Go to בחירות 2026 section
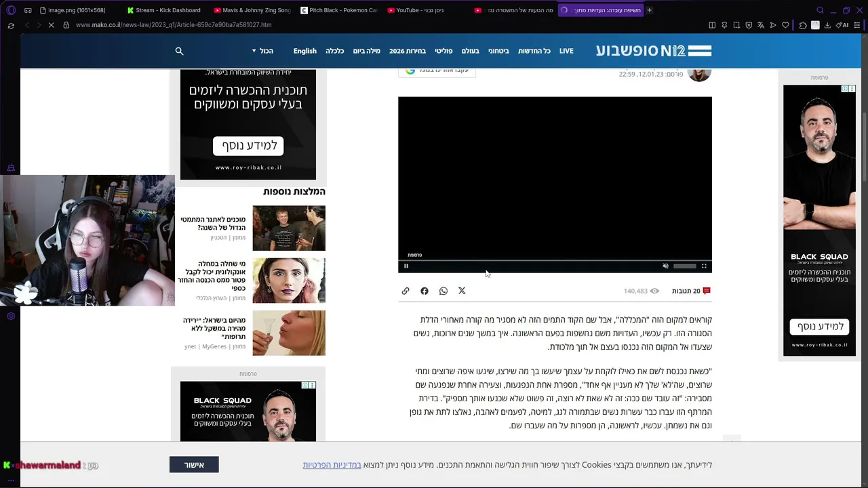Image resolution: width=868 pixels, height=488 pixels. click(x=408, y=51)
